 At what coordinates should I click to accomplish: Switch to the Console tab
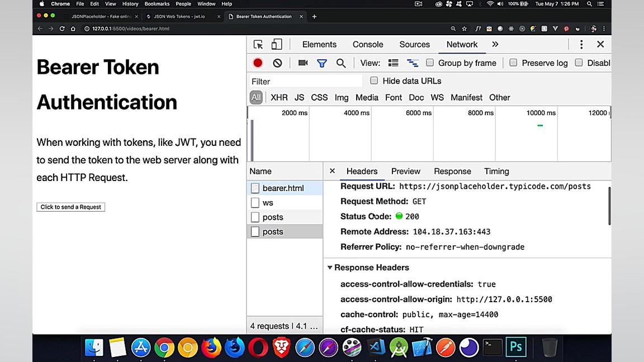(x=368, y=45)
